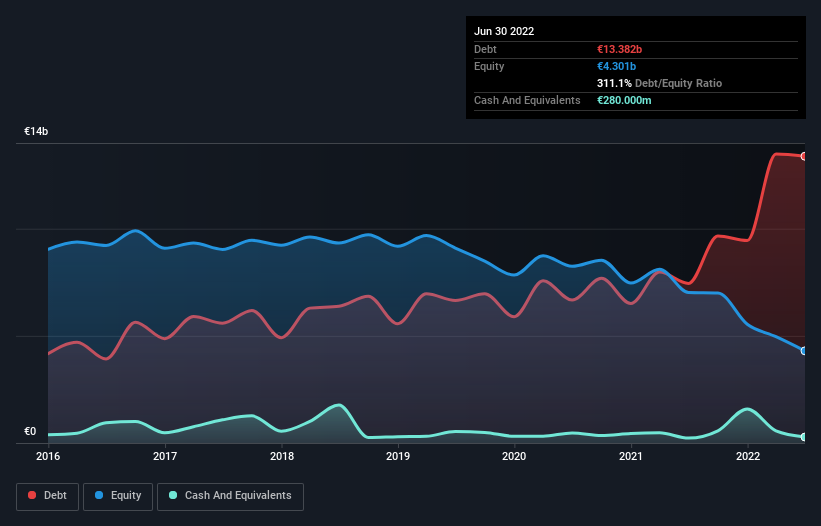The width and height of the screenshot is (821, 526).
Task: Click the tooltip Debt row label
Action: click(485, 49)
